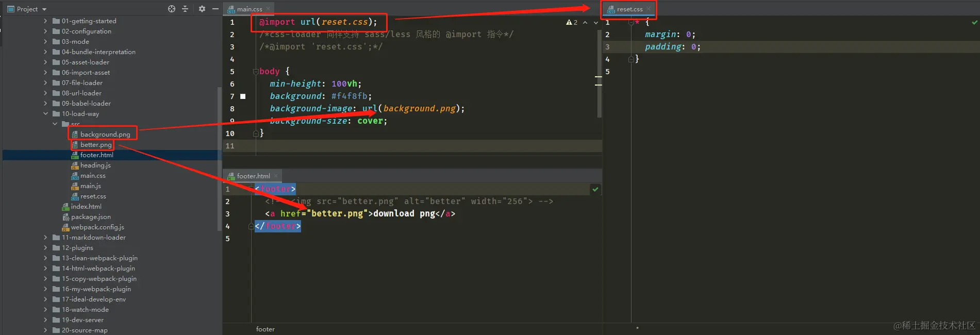This screenshot has width=980, height=335.
Task: Click the 07-file-loader folder icon
Action: pos(56,83)
